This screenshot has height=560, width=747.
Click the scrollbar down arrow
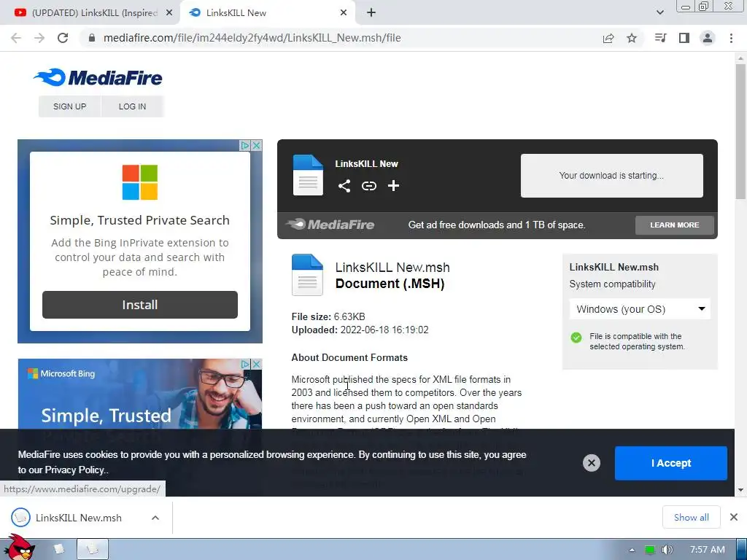tap(740, 490)
